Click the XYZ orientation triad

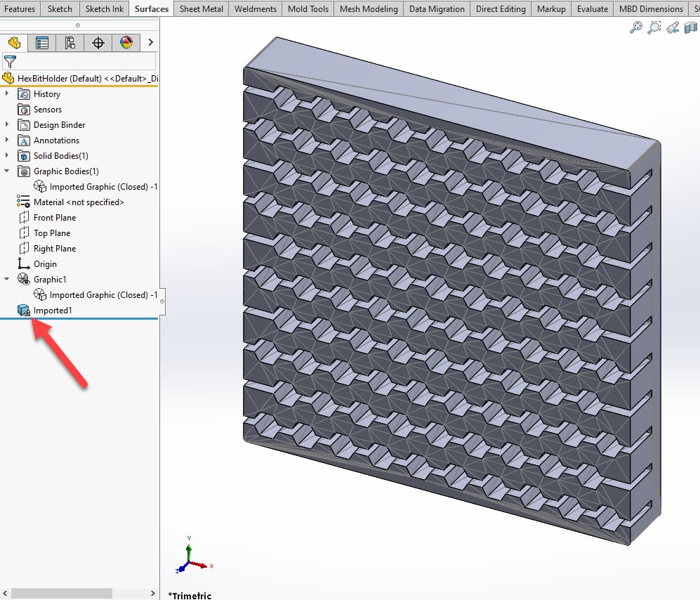(194, 555)
